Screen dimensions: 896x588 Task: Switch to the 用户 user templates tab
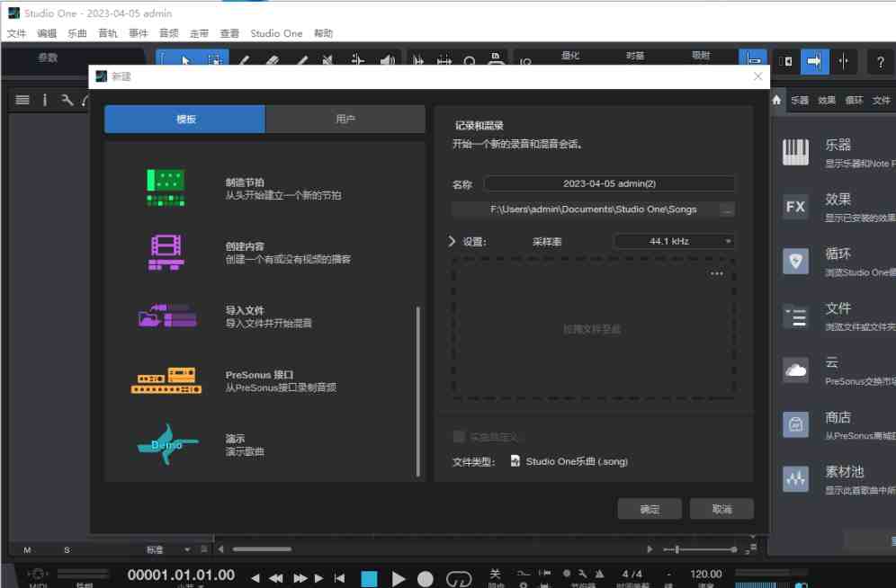click(x=345, y=119)
